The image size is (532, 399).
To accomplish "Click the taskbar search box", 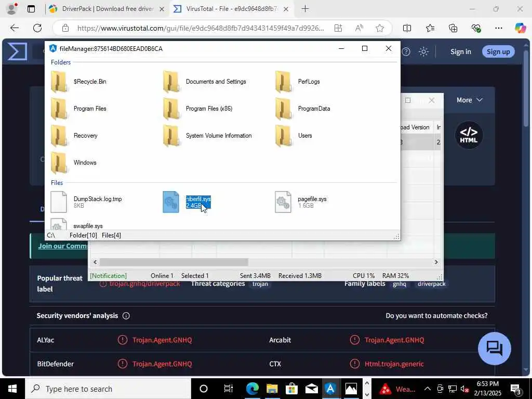I will (x=108, y=389).
